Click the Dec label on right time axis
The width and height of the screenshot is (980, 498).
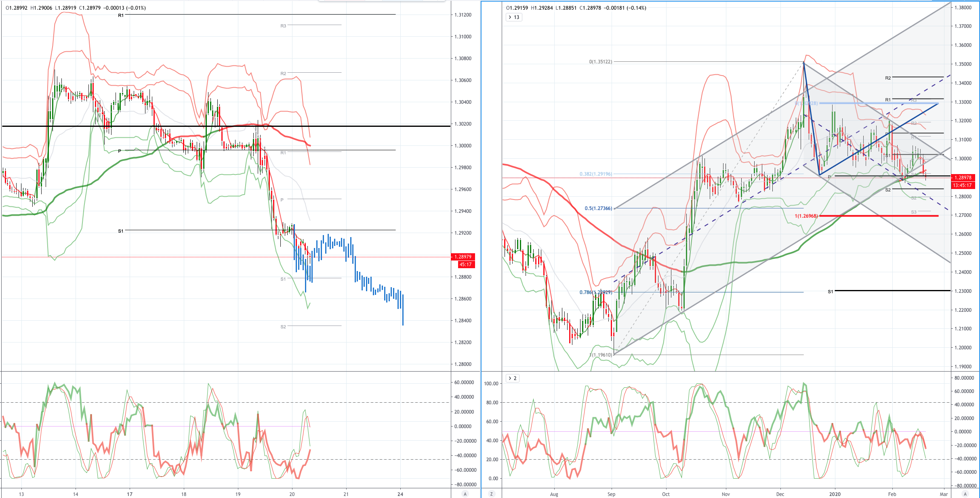[780, 494]
